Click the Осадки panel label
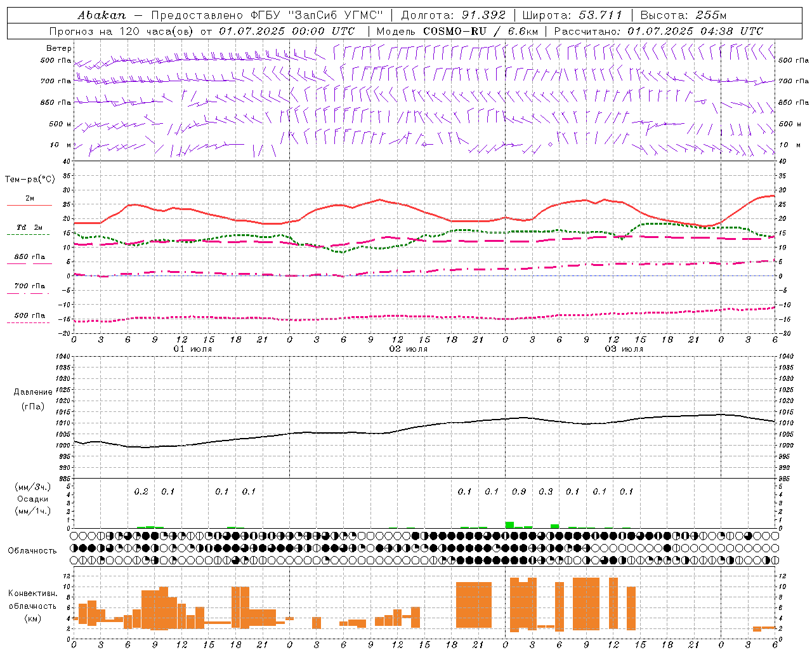 (33, 499)
